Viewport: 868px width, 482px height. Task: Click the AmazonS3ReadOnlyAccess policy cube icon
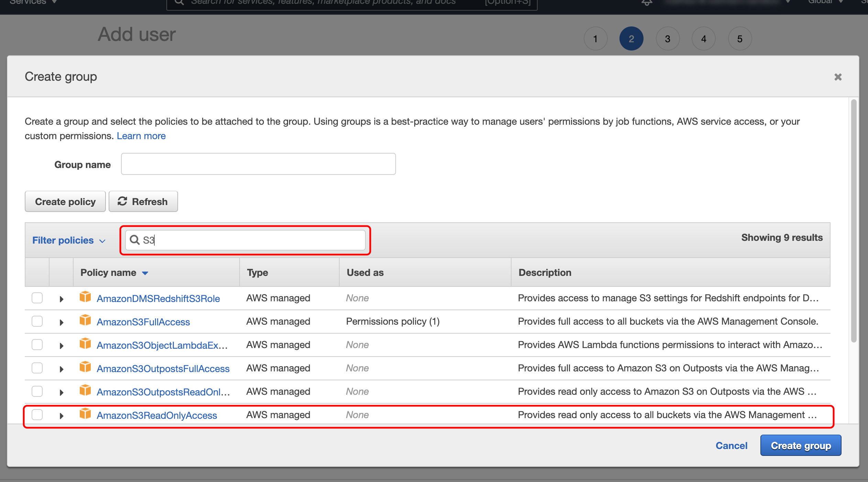click(x=85, y=414)
